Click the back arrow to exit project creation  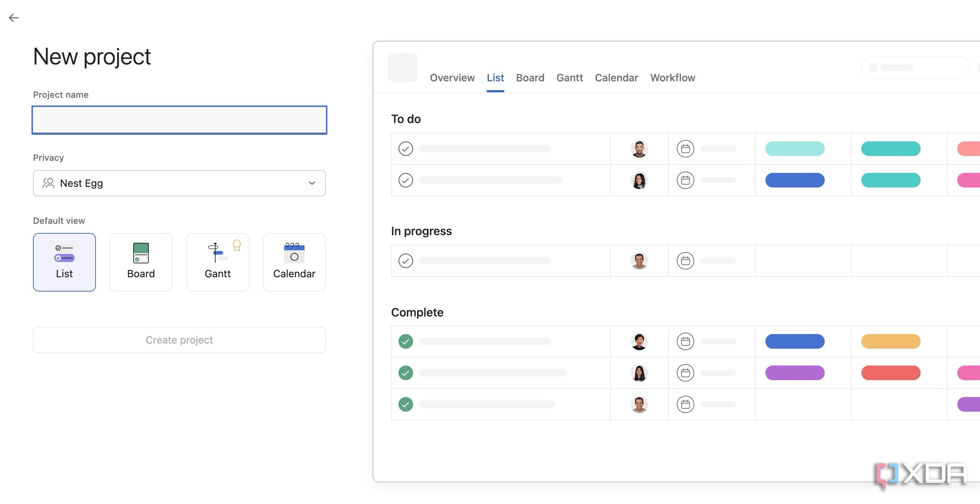[x=14, y=18]
